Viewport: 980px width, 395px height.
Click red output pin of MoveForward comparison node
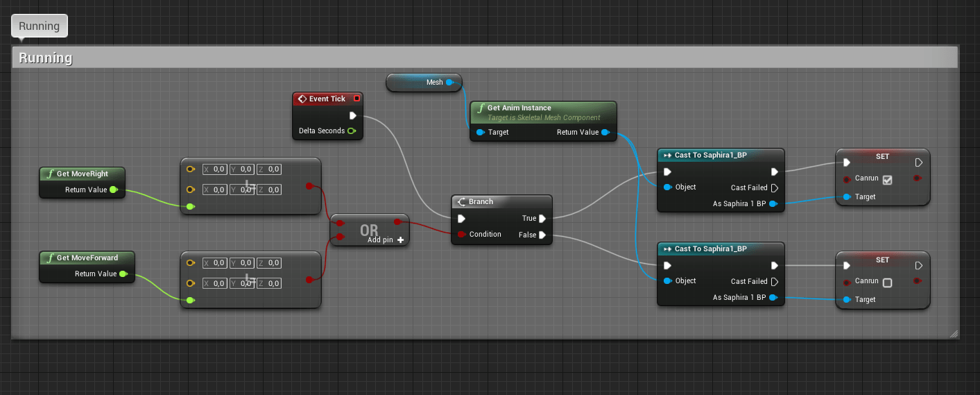(309, 280)
